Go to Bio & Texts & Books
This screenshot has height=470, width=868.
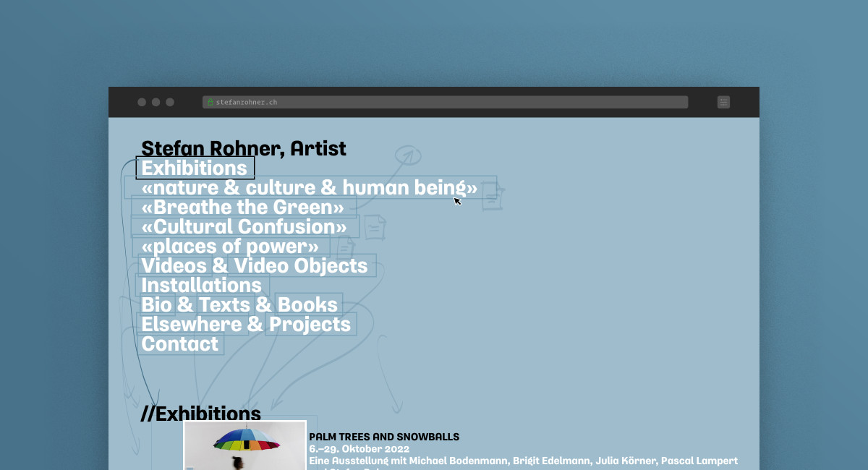click(x=239, y=305)
